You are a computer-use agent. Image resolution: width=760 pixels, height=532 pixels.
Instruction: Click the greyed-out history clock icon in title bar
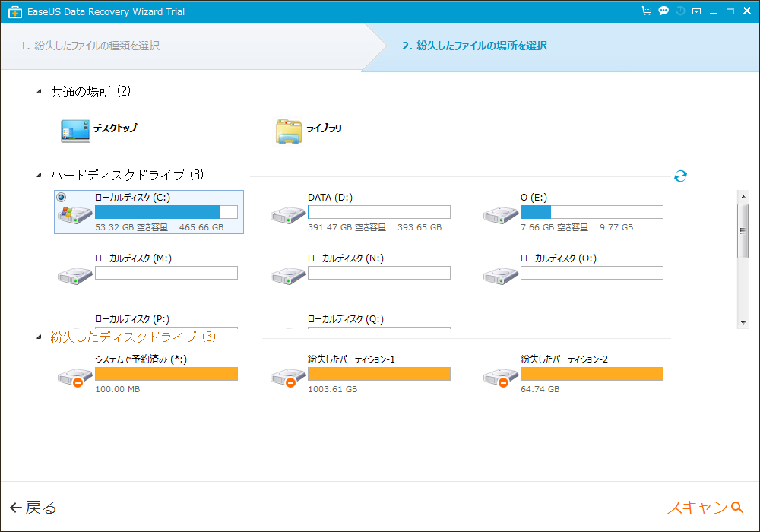[680, 11]
